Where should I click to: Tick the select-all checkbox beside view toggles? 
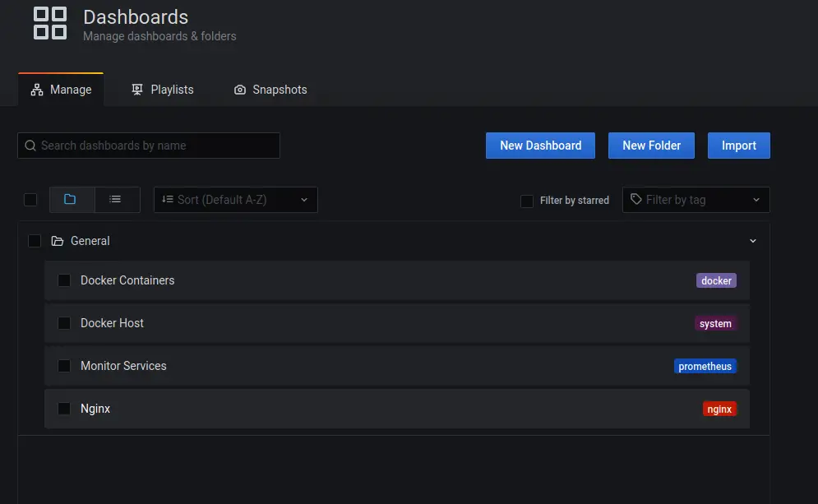[x=30, y=200]
